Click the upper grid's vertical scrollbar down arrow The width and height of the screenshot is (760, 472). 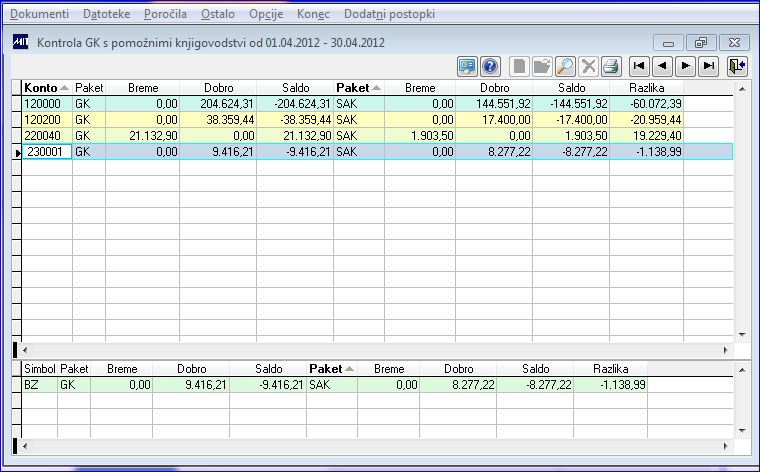742,335
